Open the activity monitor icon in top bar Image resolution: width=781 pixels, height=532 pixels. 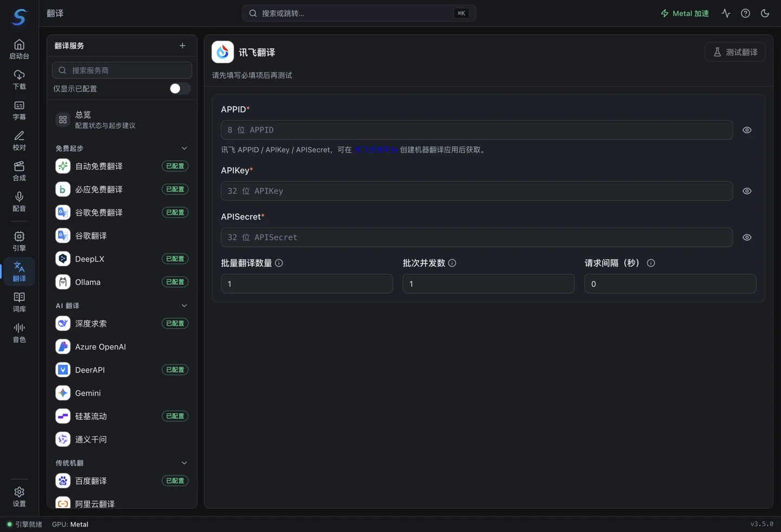(x=726, y=13)
